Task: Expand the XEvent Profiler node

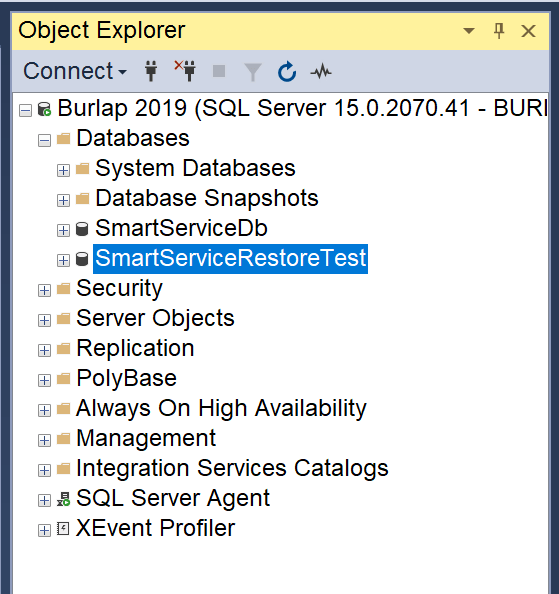Action: (44, 530)
